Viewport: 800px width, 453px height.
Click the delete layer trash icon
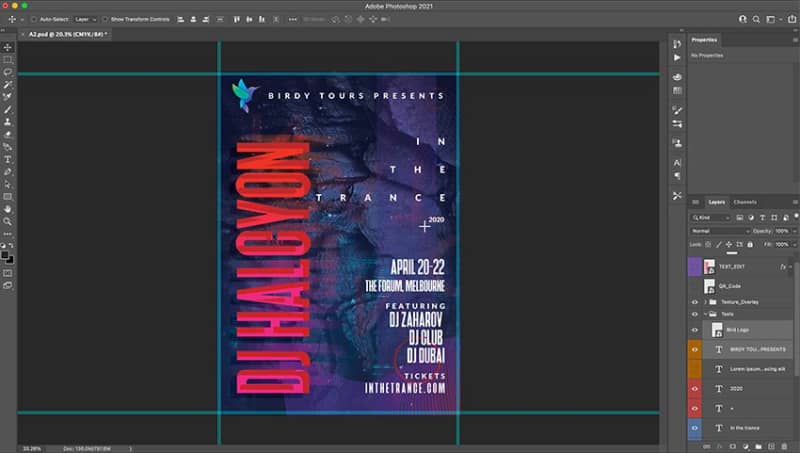pos(784,447)
